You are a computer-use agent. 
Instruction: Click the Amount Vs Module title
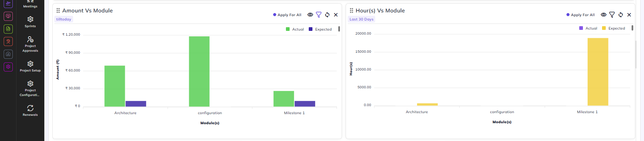(x=88, y=10)
